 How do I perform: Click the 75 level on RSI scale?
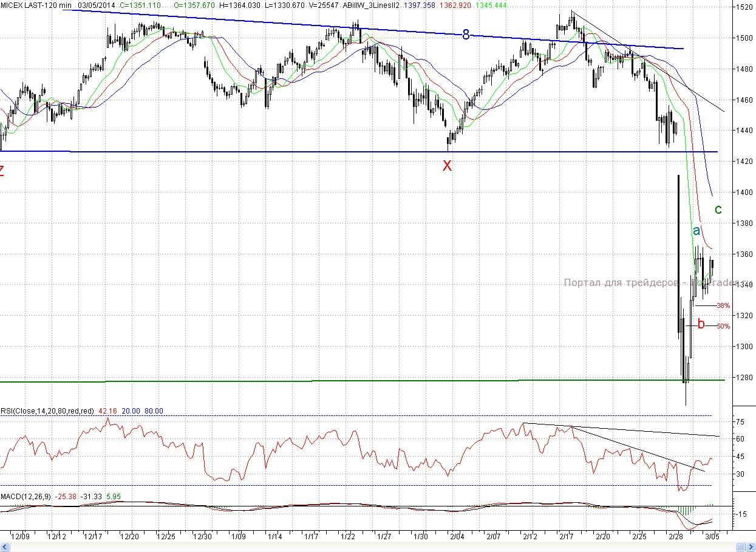[x=740, y=422]
